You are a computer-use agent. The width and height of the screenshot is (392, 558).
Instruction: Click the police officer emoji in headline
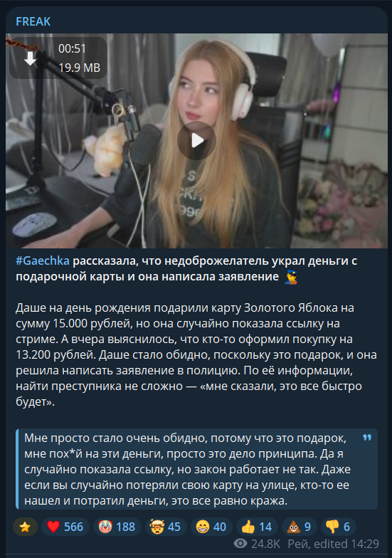tap(291, 277)
